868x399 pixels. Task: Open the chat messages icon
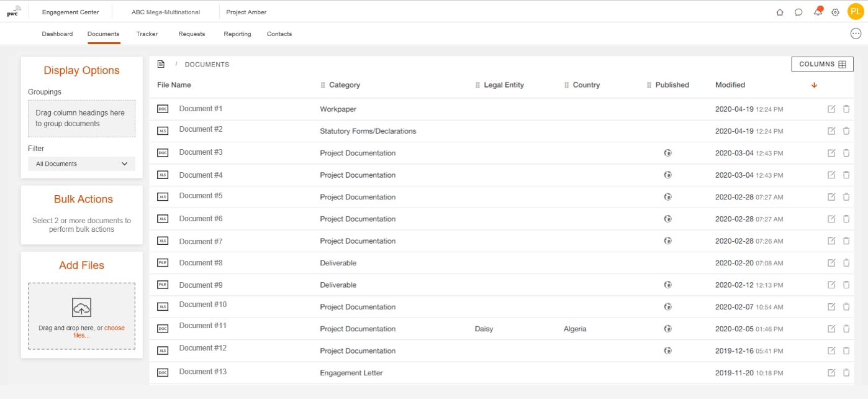tap(798, 12)
